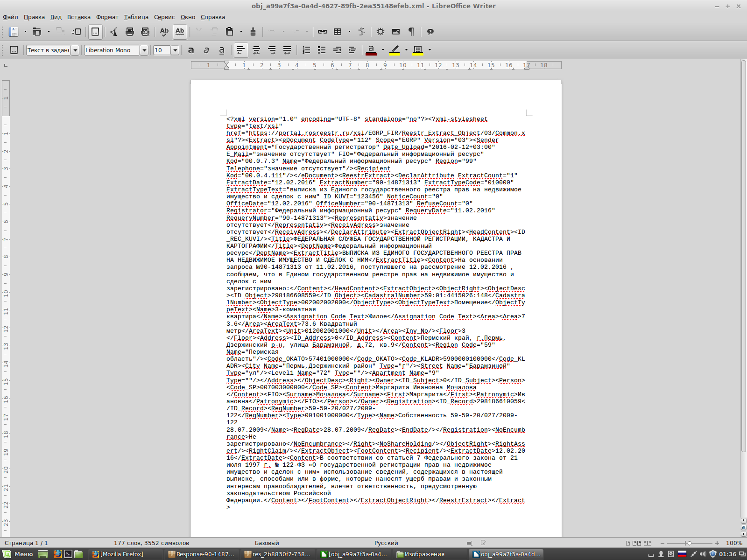Click the Insert Hyperlink icon

tap(322, 32)
